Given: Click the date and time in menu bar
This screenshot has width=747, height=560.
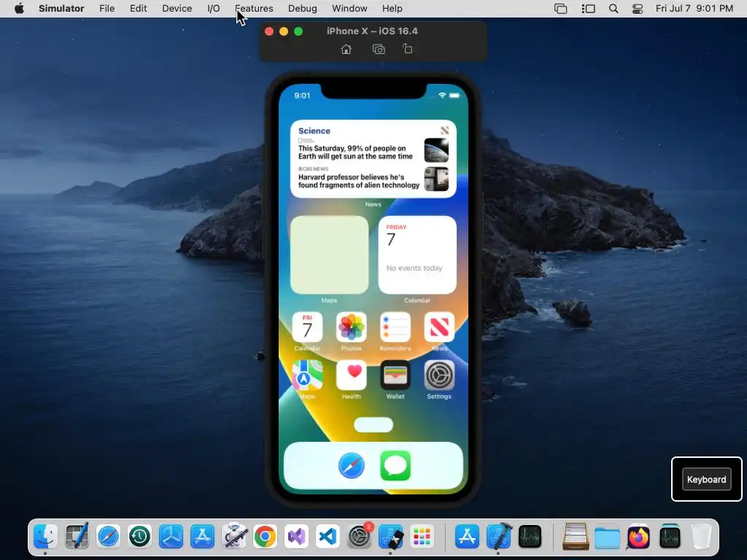Looking at the screenshot, I should [x=694, y=9].
